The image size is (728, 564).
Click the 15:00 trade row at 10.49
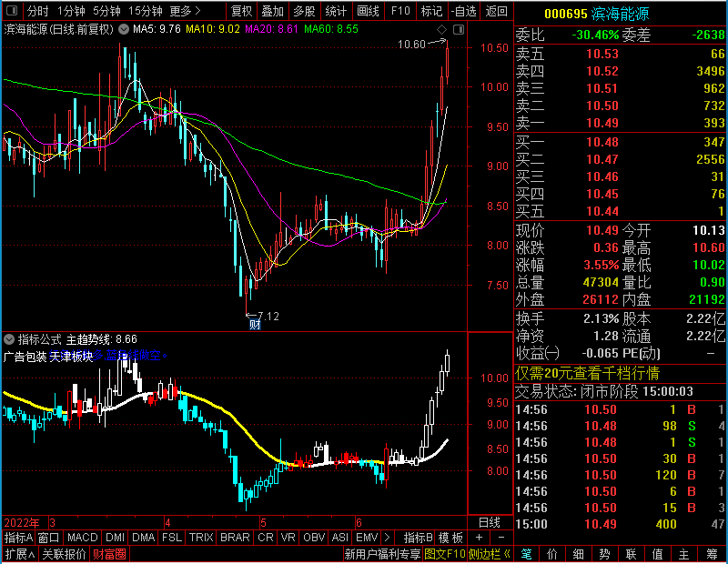[x=620, y=524]
